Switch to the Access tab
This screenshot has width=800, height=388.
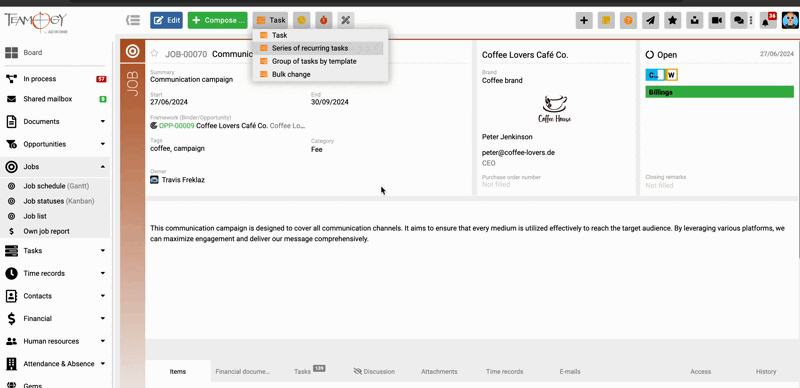701,372
